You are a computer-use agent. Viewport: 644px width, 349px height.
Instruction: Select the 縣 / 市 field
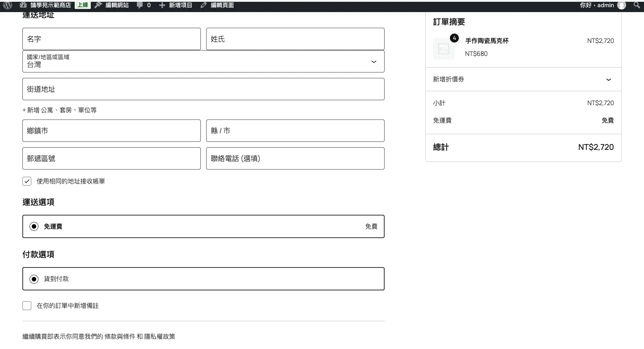(x=295, y=131)
